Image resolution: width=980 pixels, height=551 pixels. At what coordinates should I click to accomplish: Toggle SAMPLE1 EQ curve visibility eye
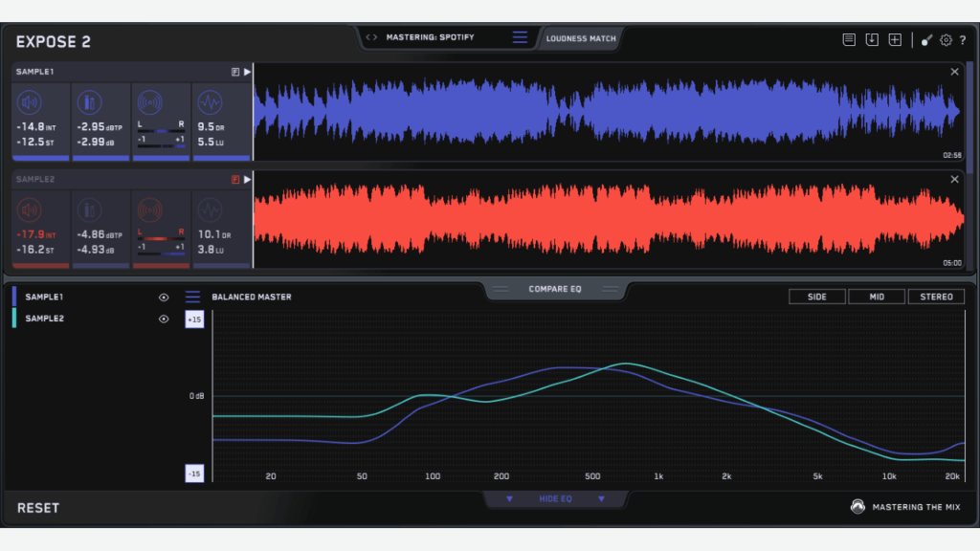coord(164,298)
